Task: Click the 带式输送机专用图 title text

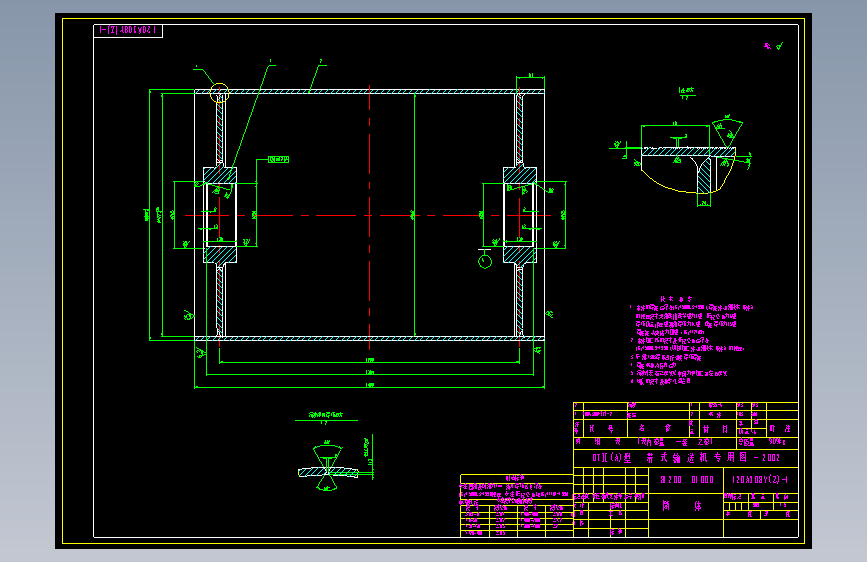Action: (698, 457)
